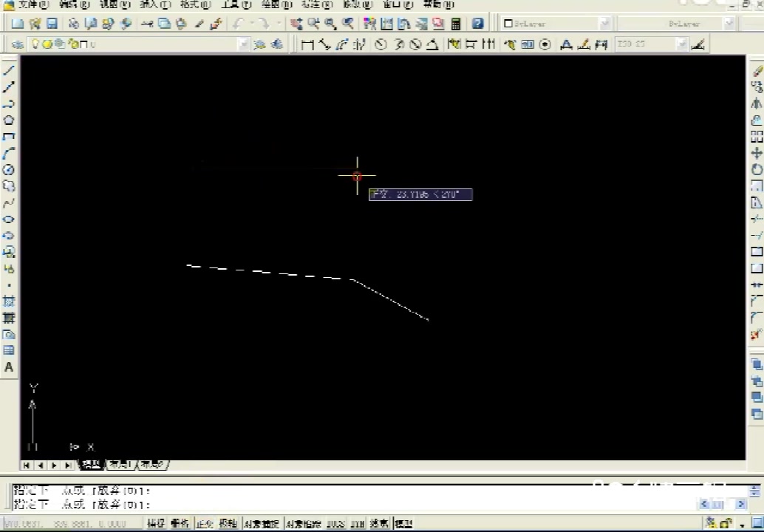This screenshot has width=764, height=532.
Task: Expand the layer control list
Action: 244,44
